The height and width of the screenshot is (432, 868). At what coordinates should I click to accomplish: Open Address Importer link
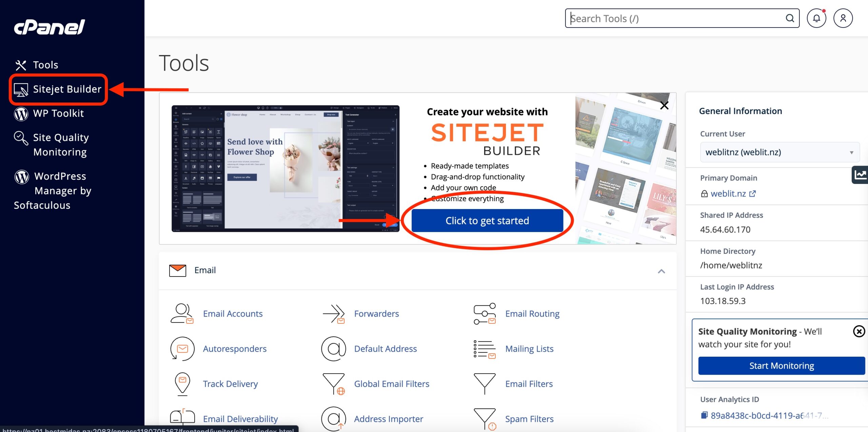[389, 419]
